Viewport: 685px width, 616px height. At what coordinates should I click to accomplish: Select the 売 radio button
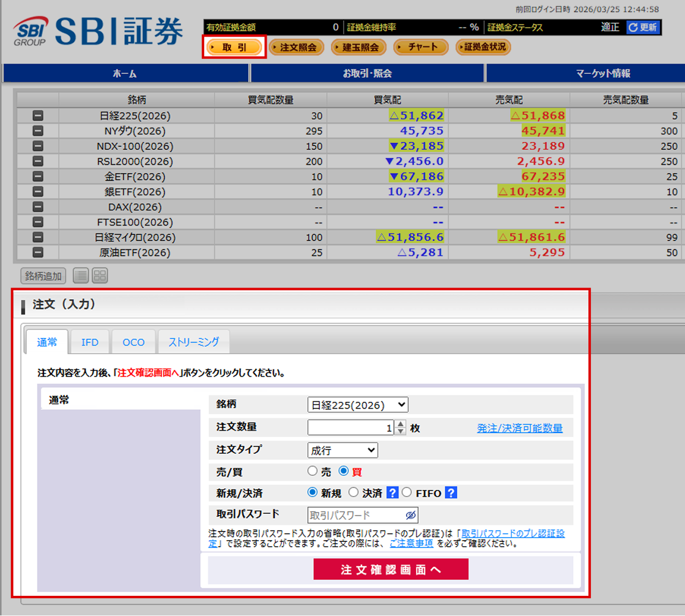click(313, 471)
